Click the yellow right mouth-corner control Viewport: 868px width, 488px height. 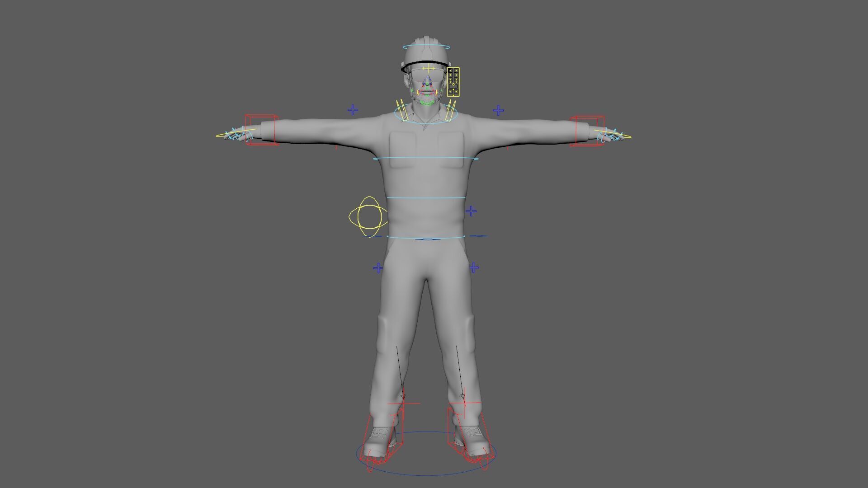(x=436, y=92)
